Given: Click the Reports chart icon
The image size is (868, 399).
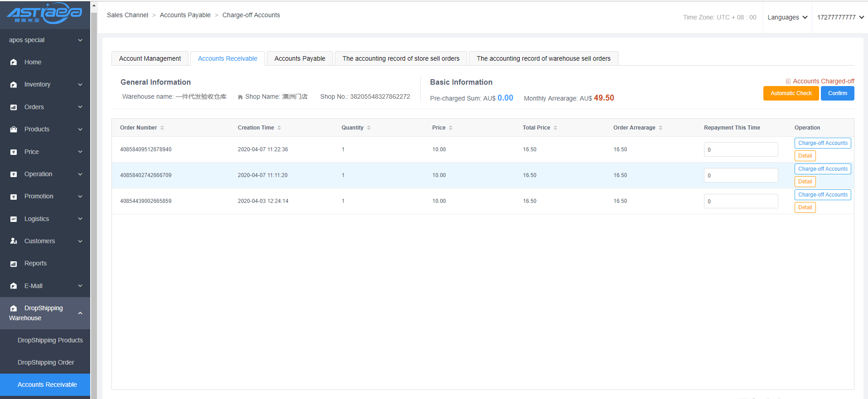Looking at the screenshot, I should (x=14, y=264).
